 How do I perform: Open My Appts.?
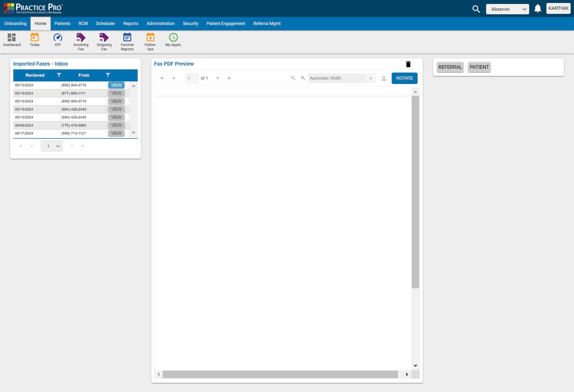173,39
